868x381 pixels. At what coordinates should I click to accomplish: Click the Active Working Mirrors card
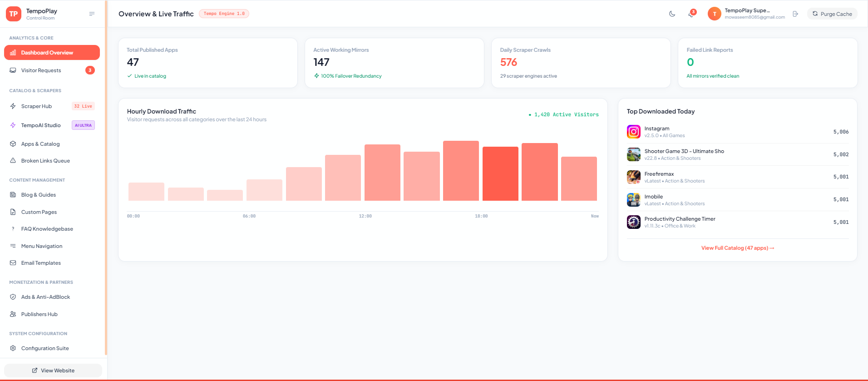tap(395, 63)
